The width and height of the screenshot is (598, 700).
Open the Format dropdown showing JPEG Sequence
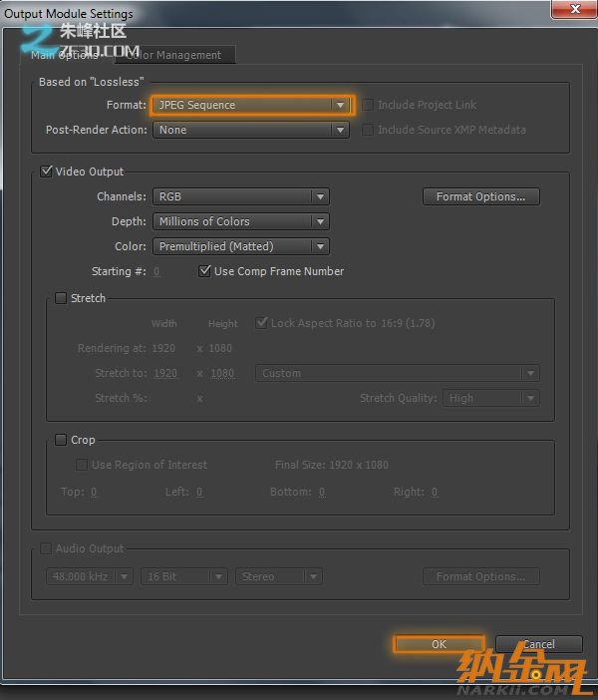click(x=251, y=105)
